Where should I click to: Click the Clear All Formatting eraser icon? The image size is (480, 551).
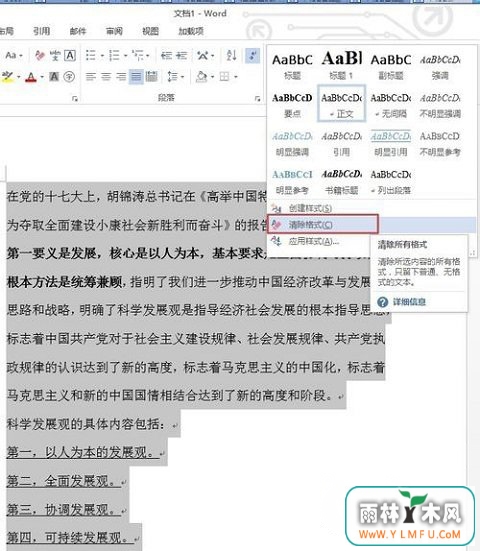click(40, 55)
